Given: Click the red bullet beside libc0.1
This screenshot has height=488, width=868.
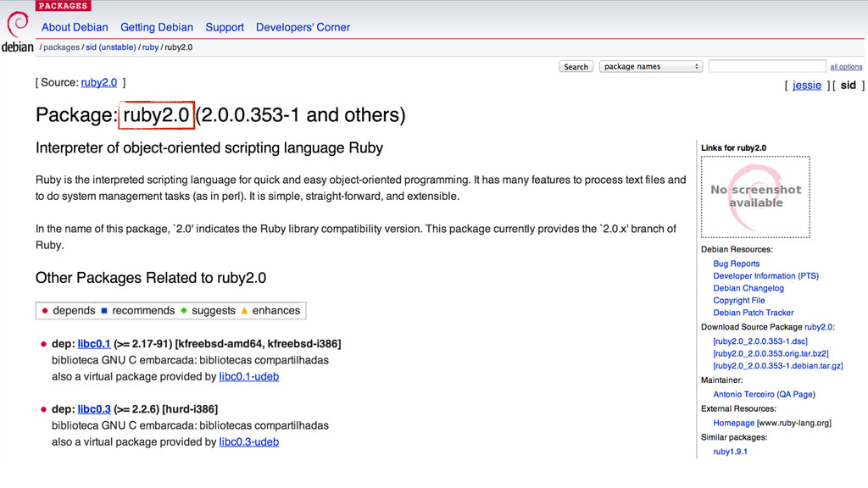Looking at the screenshot, I should click(x=43, y=344).
